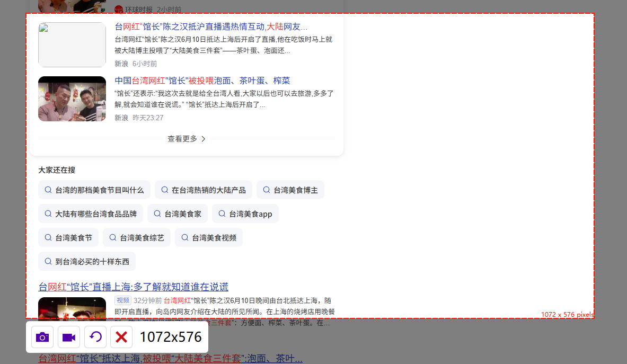Select suggestion chip 台湾美食博主

pyautogui.click(x=290, y=190)
